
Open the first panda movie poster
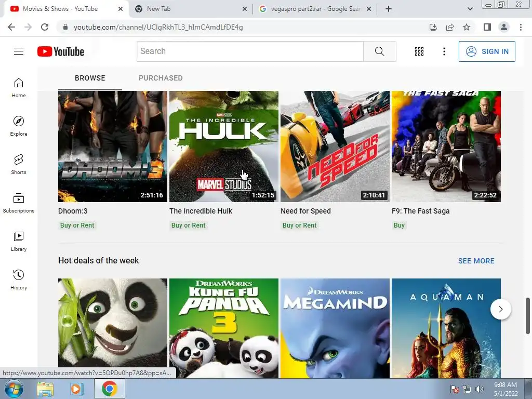click(113, 323)
